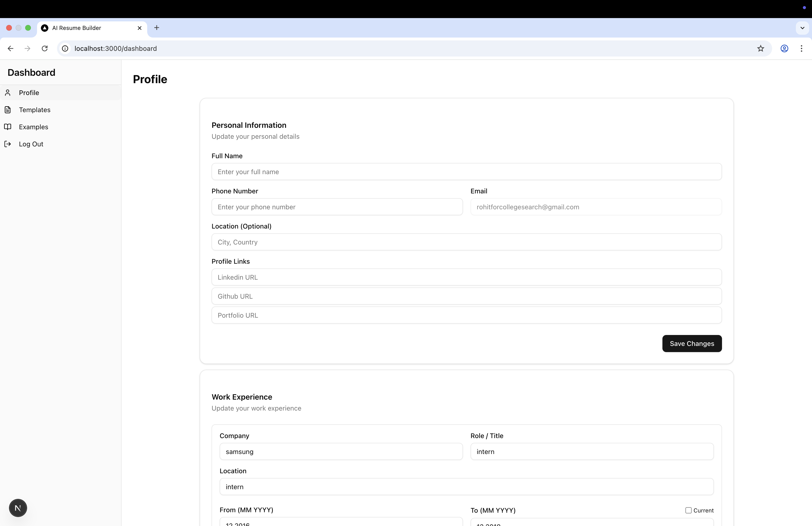The width and height of the screenshot is (812, 526).
Task: Click the Company field containing samsung
Action: [341, 452]
